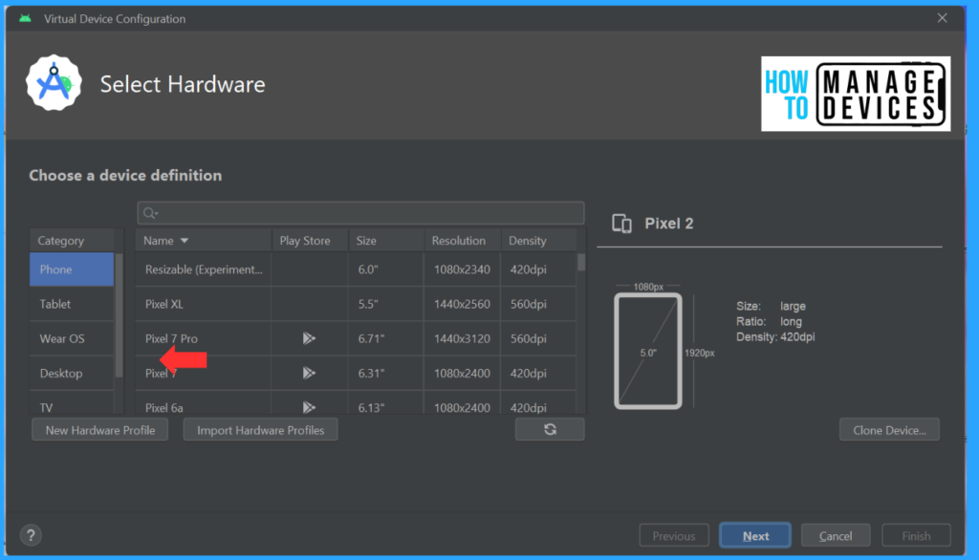The image size is (979, 560).
Task: Click the Size column header
Action: click(386, 241)
